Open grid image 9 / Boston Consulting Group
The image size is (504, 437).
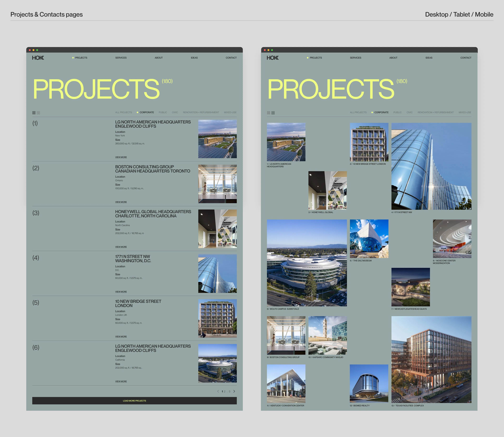pos(286,336)
